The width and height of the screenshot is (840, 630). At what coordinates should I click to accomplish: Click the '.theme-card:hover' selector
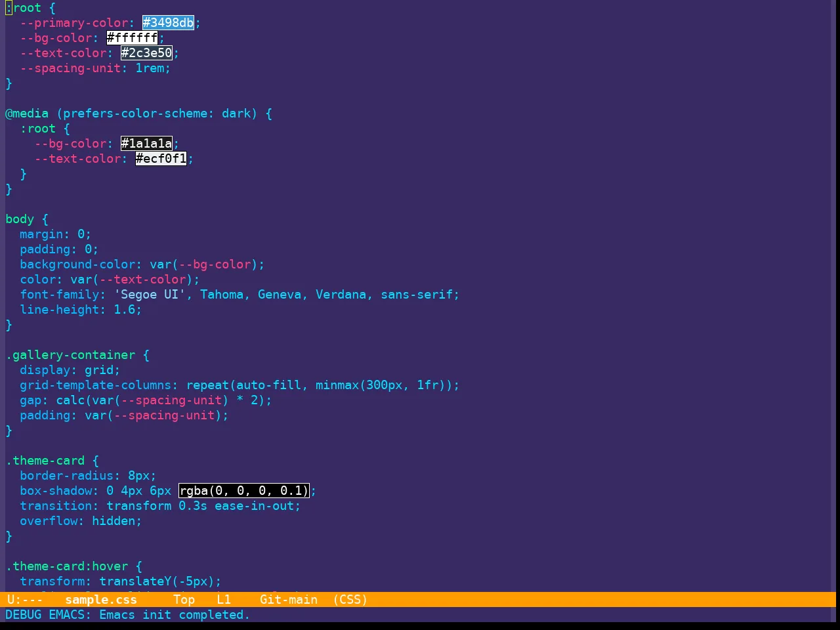pyautogui.click(x=66, y=566)
